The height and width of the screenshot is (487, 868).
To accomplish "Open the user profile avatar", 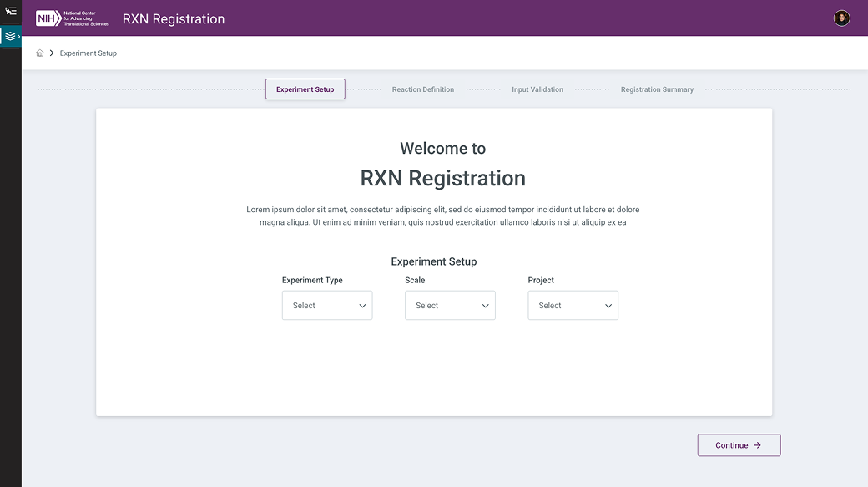I will pyautogui.click(x=841, y=18).
